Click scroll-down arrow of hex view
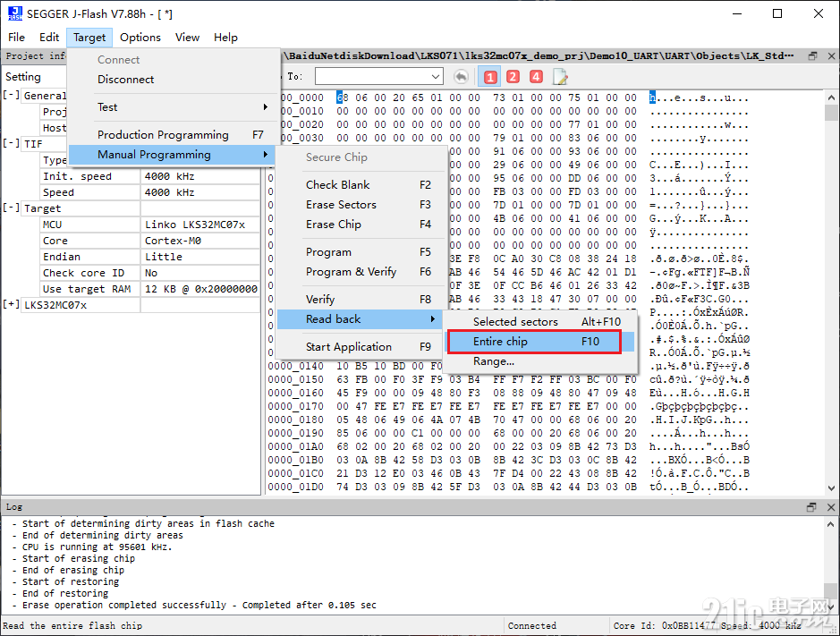The image size is (840, 636). [831, 488]
